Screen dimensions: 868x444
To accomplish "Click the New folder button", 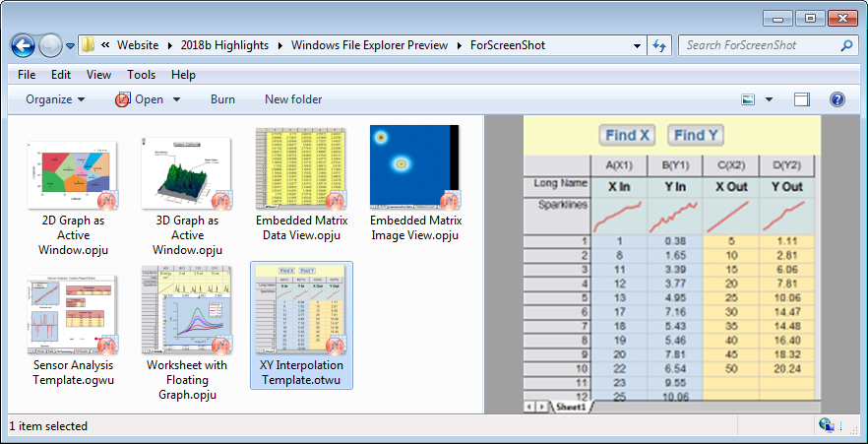I will (x=293, y=99).
